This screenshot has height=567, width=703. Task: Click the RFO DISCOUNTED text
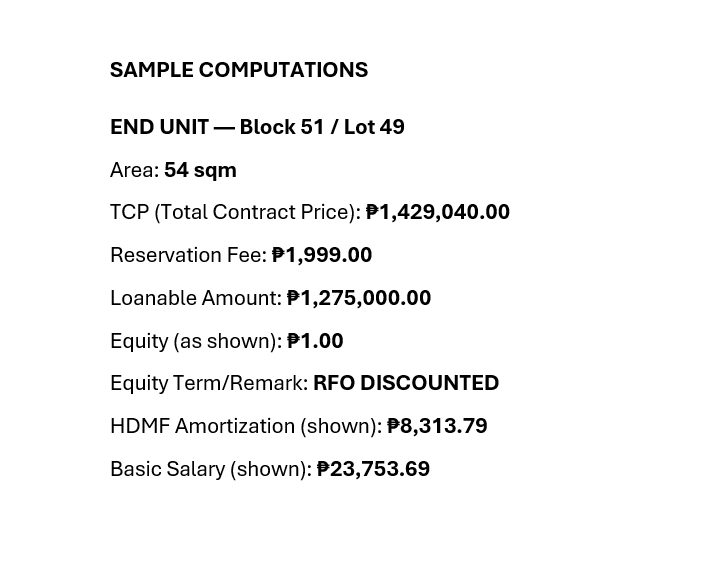tap(406, 383)
